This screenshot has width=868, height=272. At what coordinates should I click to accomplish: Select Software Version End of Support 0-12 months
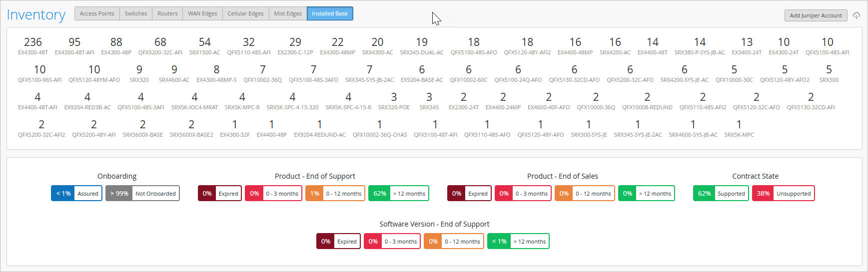click(x=454, y=241)
